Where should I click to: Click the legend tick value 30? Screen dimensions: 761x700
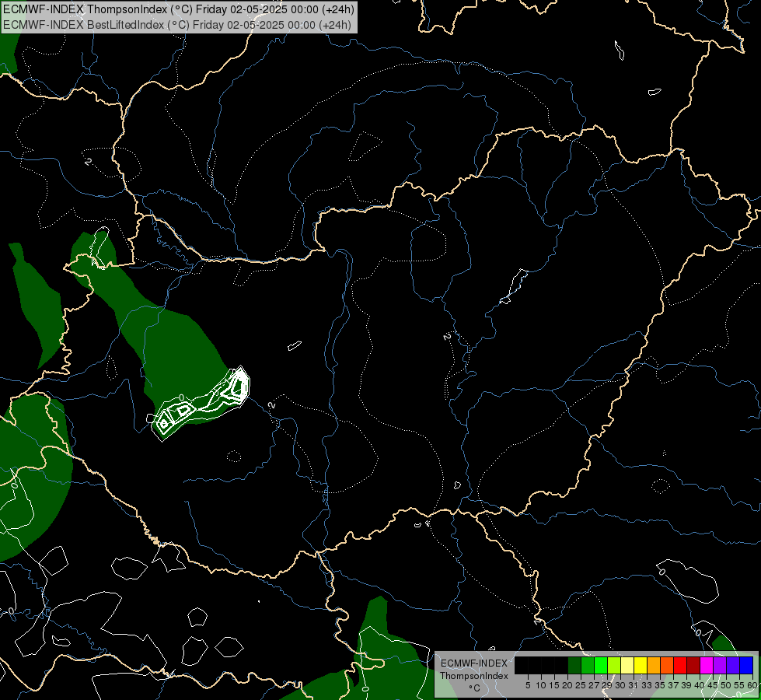(620, 685)
